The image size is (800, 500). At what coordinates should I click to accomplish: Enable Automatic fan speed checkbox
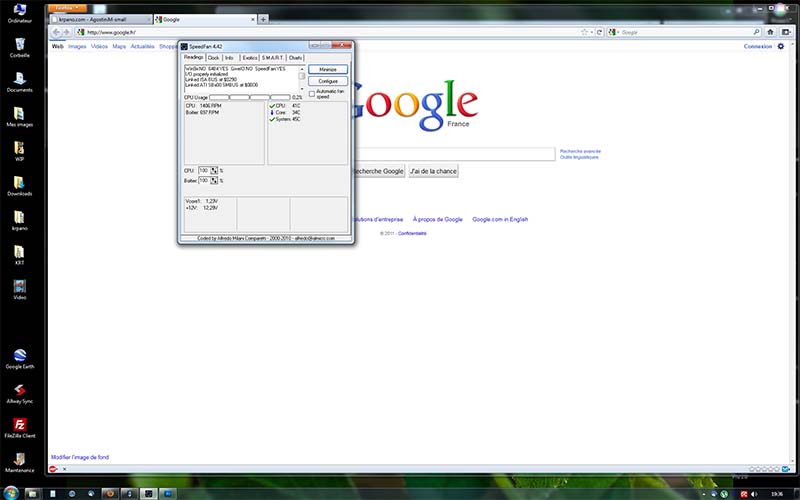click(x=312, y=94)
